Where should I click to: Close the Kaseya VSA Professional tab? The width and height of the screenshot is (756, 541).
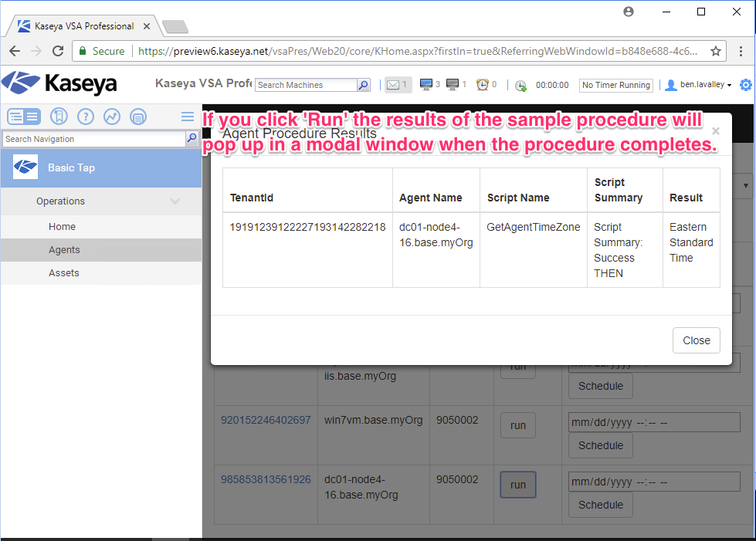coord(147,26)
